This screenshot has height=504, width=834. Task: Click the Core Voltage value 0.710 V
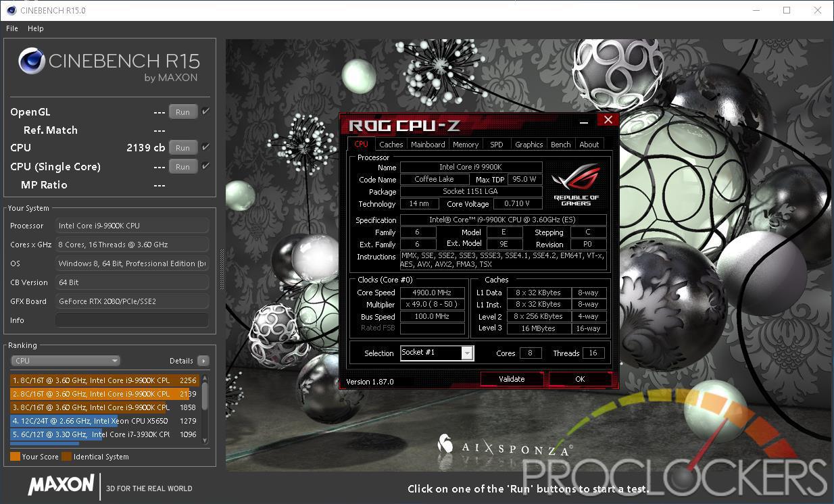tap(518, 204)
